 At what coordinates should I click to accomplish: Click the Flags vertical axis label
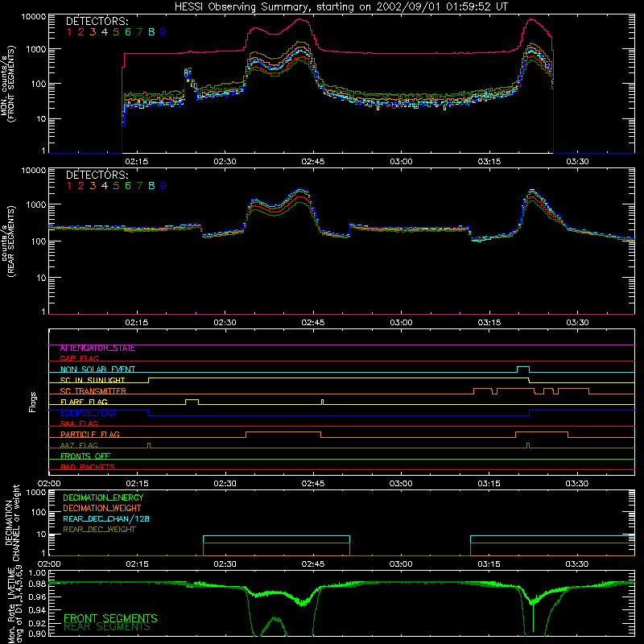tap(33, 402)
